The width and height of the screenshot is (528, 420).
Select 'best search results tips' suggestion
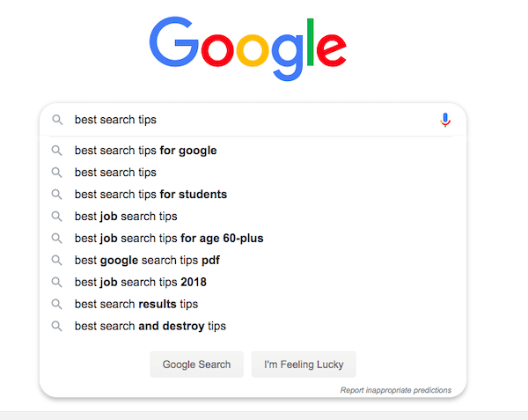point(253,304)
